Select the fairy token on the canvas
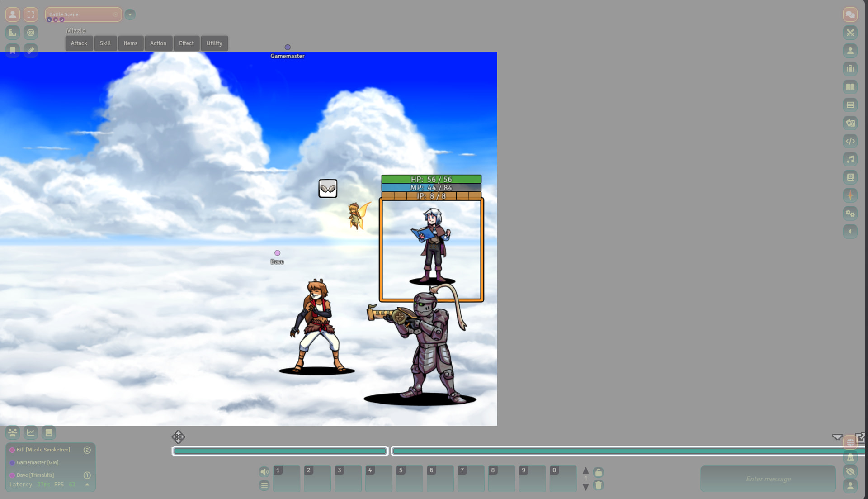This screenshot has width=868, height=499. tap(359, 216)
